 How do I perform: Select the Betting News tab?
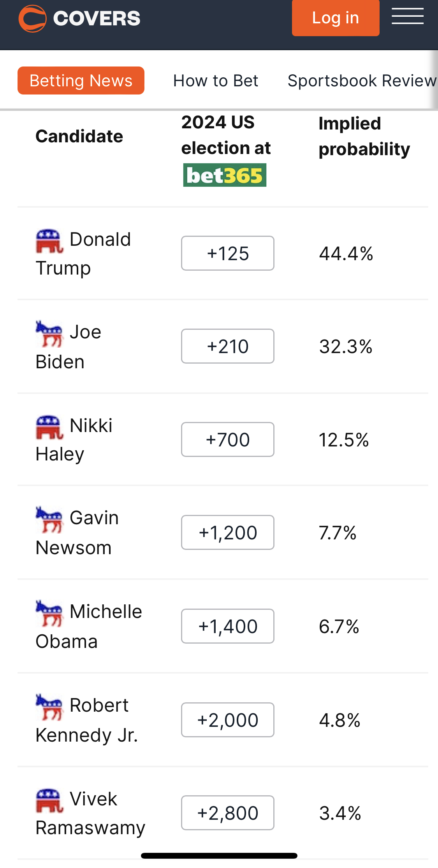pos(81,80)
